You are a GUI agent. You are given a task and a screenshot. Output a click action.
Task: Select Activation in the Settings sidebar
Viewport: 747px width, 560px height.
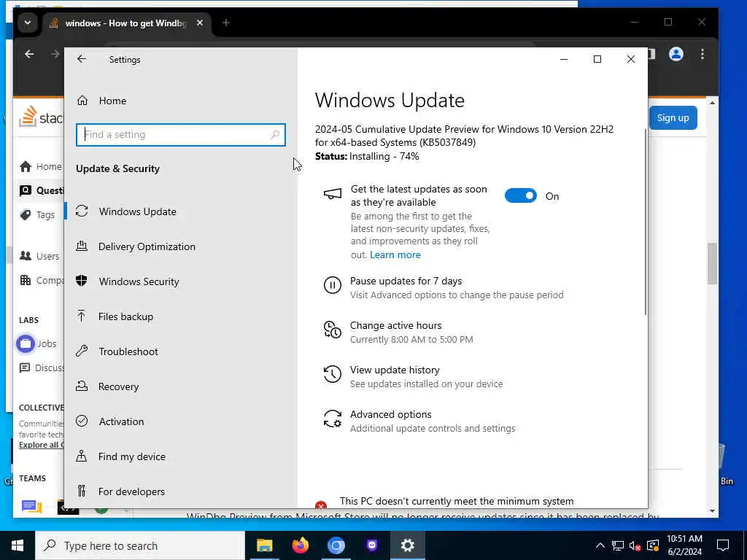[122, 421]
